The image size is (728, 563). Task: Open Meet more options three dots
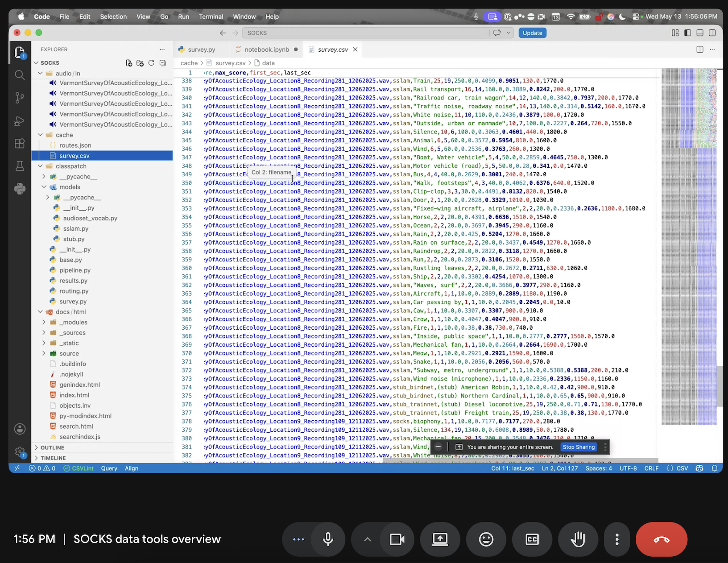[617, 539]
